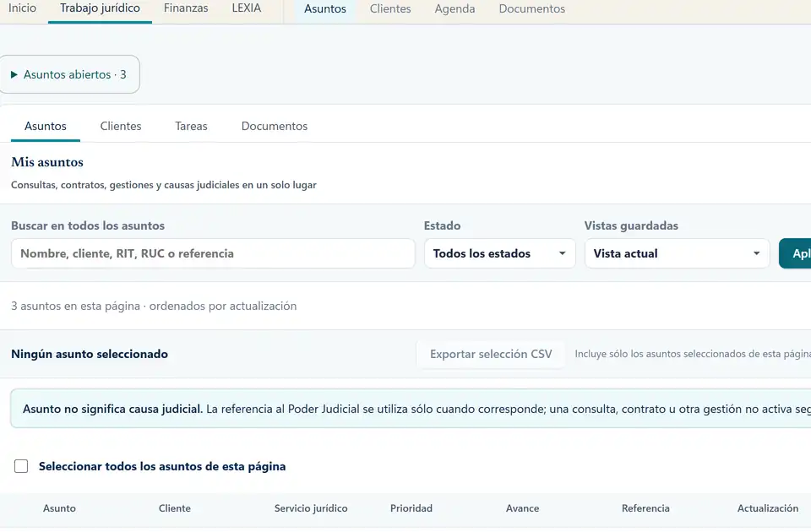Select the Trabajo jurídico main tab
This screenshot has width=811, height=532.
pos(100,8)
